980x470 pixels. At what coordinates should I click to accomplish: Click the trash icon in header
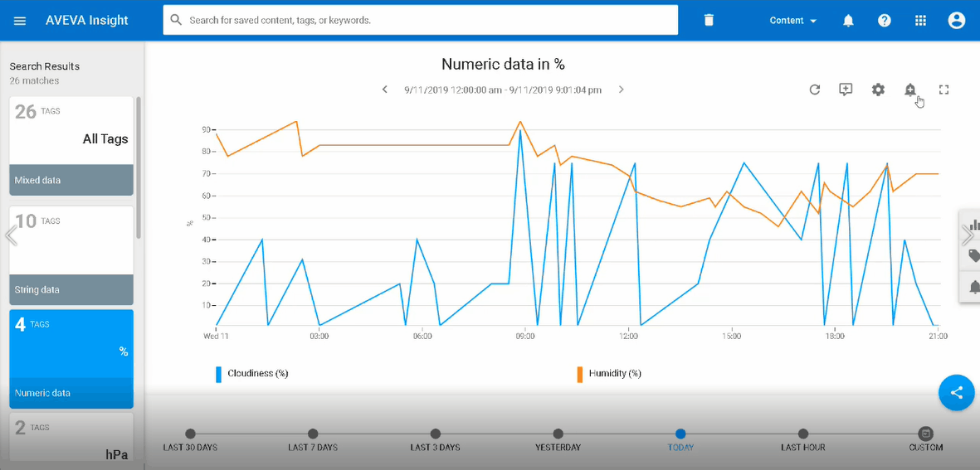(709, 21)
